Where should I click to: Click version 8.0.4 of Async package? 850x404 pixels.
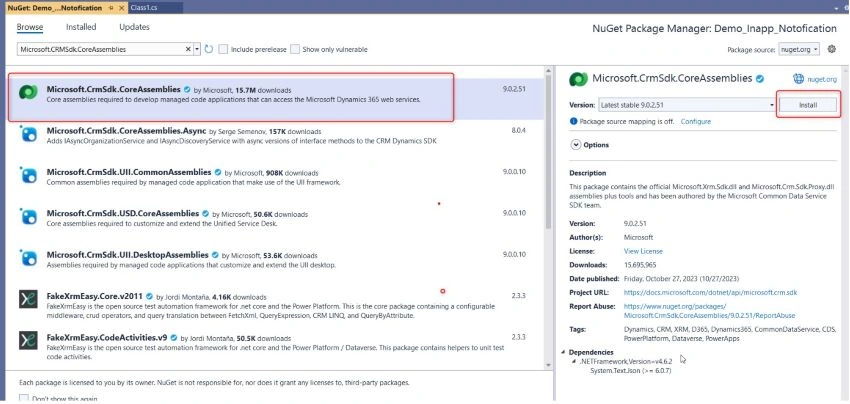(519, 131)
